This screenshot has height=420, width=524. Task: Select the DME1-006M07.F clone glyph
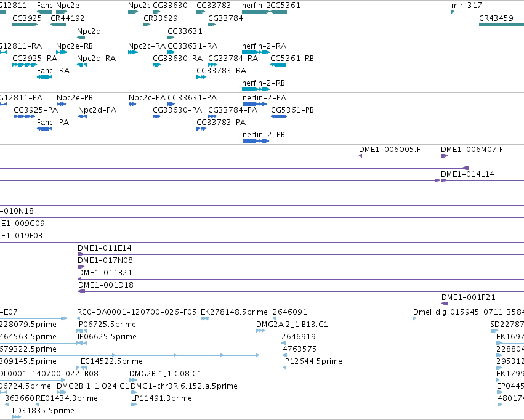[x=444, y=156]
